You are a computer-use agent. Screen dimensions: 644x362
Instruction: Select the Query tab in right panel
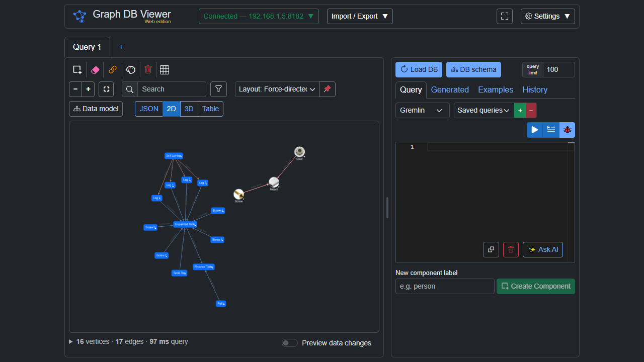click(411, 89)
